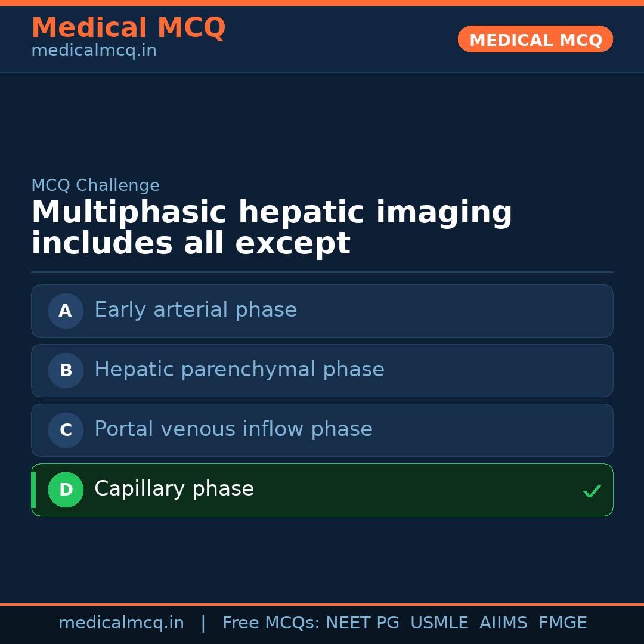Click the letter A circle badge
This screenshot has width=644, height=644.
66,311
